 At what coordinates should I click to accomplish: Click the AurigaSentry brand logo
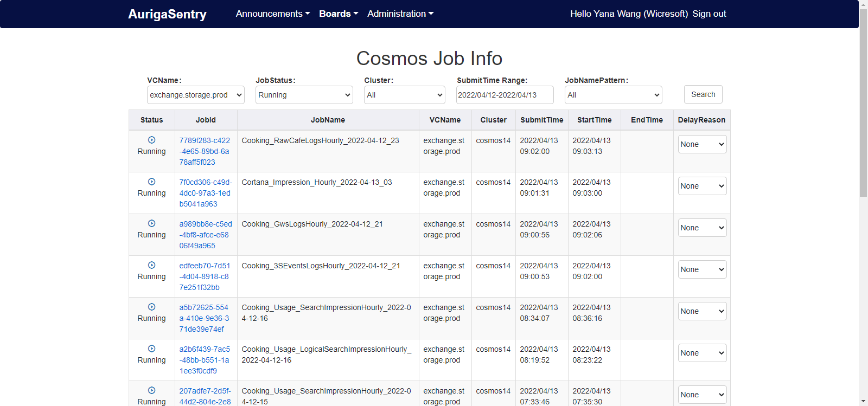coord(167,14)
